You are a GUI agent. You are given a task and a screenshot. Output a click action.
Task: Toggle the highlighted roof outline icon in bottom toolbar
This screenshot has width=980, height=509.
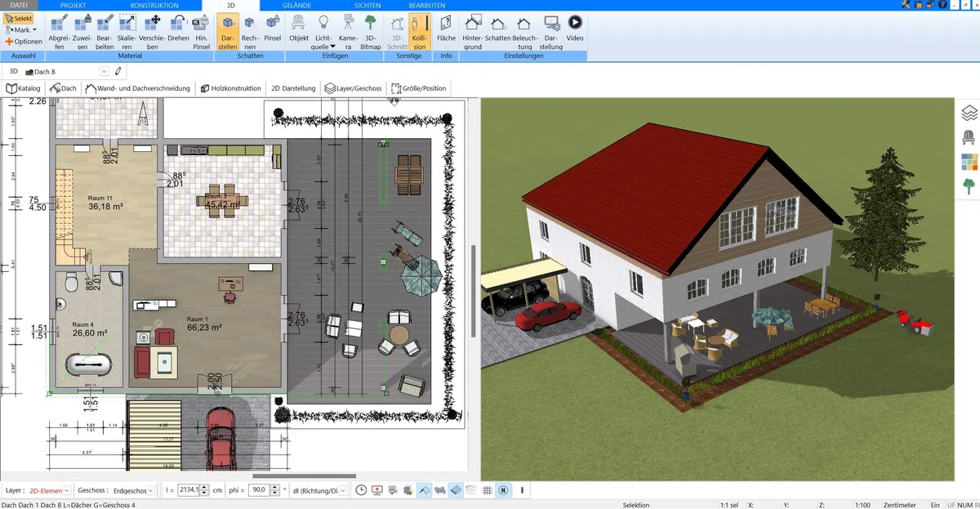[x=425, y=490]
